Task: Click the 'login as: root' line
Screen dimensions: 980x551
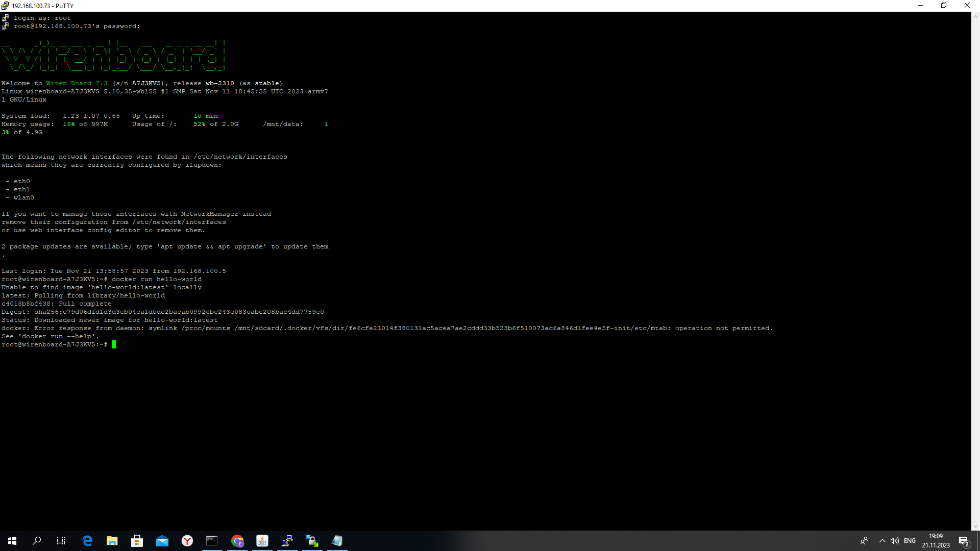Action: (x=42, y=18)
